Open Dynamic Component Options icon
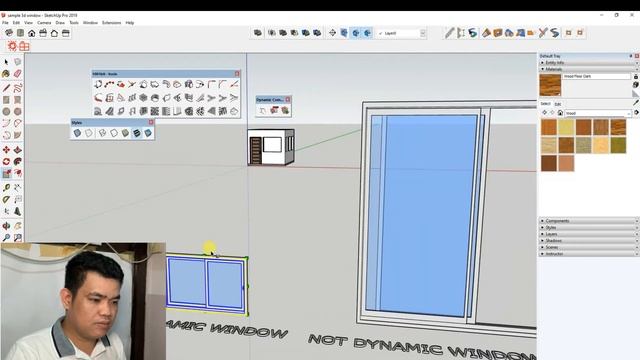The image size is (640, 360). click(x=274, y=110)
